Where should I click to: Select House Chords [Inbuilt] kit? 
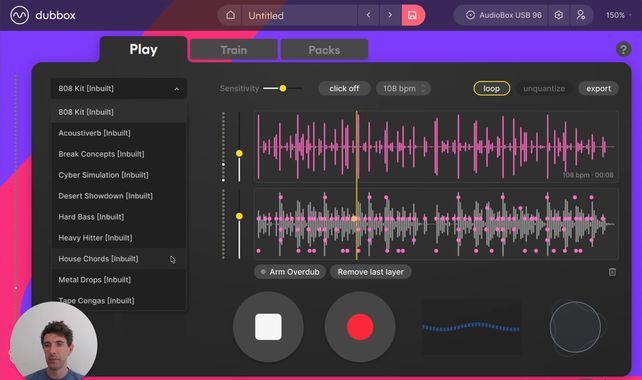(x=119, y=259)
